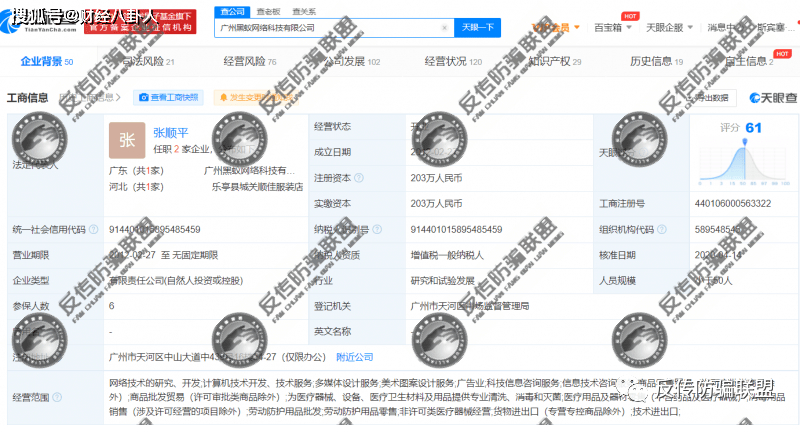
Task: Open help icon beside 组织机构代码
Action: click(x=662, y=229)
